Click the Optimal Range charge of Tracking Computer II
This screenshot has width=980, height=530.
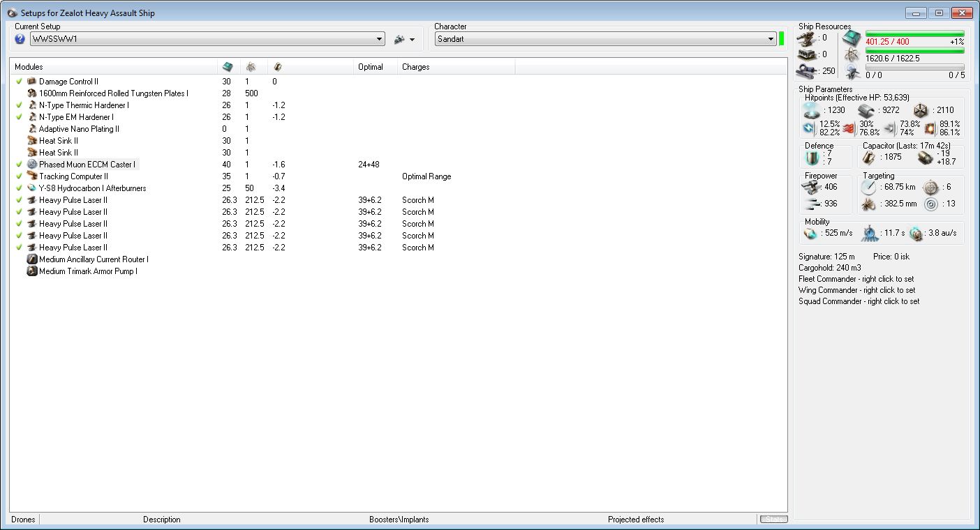426,176
